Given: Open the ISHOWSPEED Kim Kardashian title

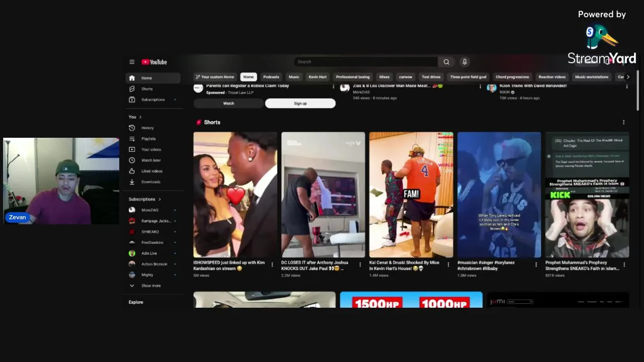Looking at the screenshot, I should (x=229, y=265).
